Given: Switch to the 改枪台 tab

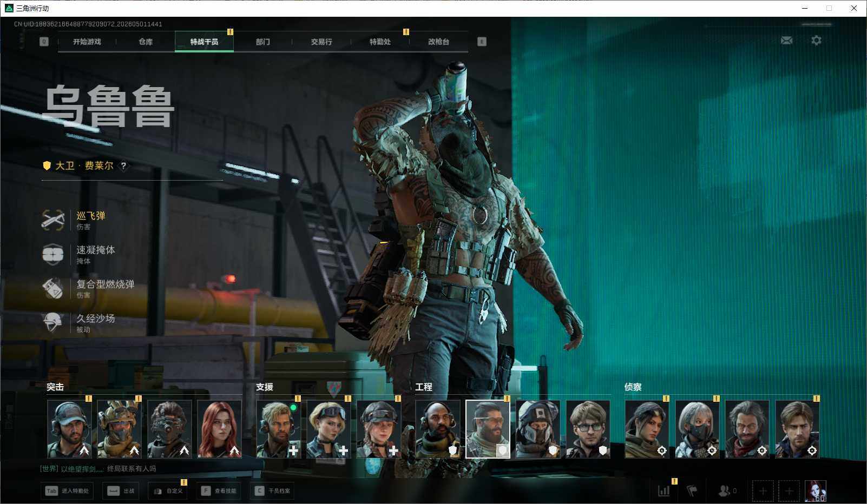Looking at the screenshot, I should [438, 42].
